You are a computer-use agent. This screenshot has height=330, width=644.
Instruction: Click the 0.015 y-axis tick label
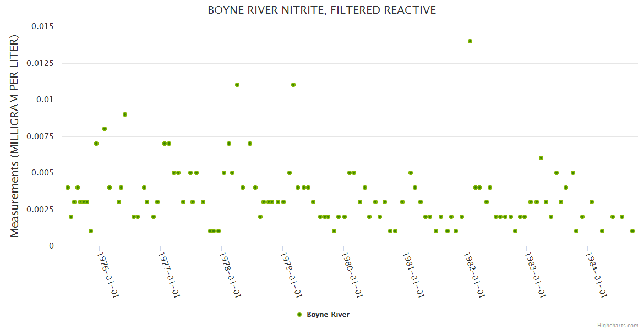point(42,26)
